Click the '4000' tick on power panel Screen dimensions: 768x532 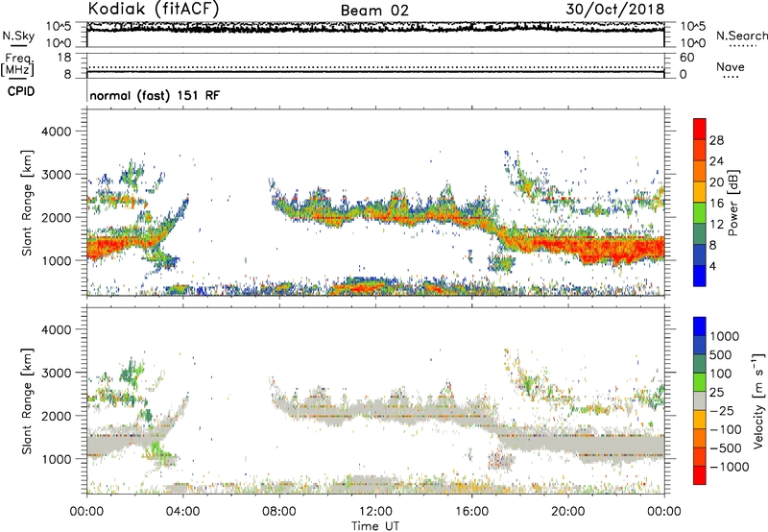coord(56,132)
